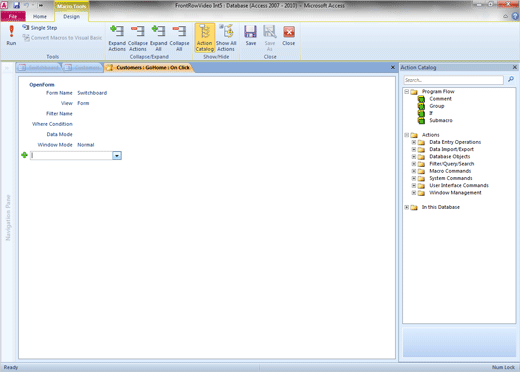The image size is (520, 372).
Task: Expand Database Objects folder
Action: tap(414, 157)
